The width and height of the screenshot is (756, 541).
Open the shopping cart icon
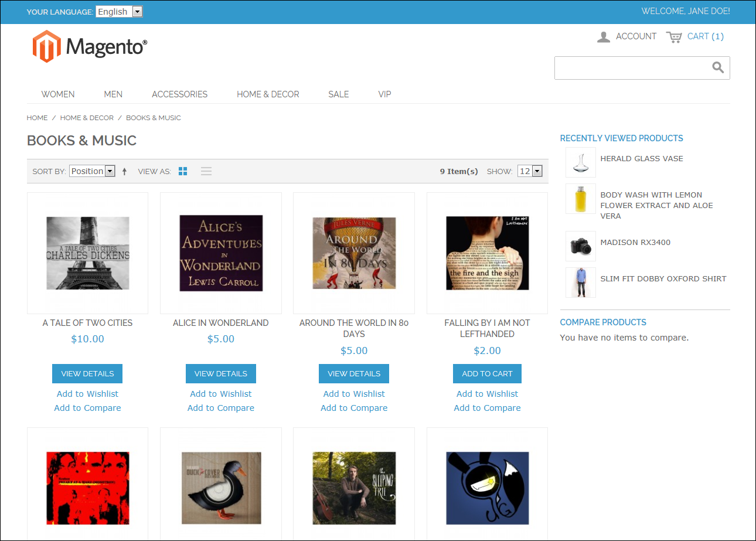pos(674,37)
